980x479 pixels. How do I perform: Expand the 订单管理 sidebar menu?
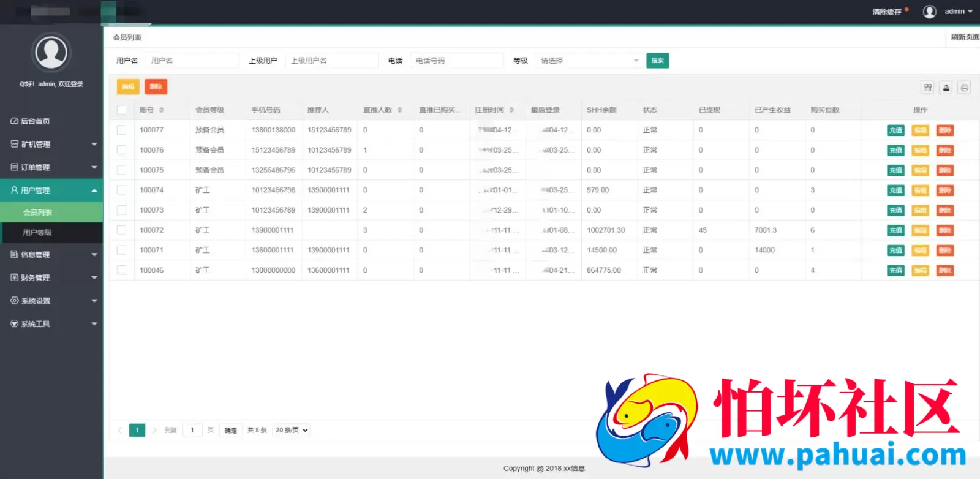pyautogui.click(x=51, y=167)
